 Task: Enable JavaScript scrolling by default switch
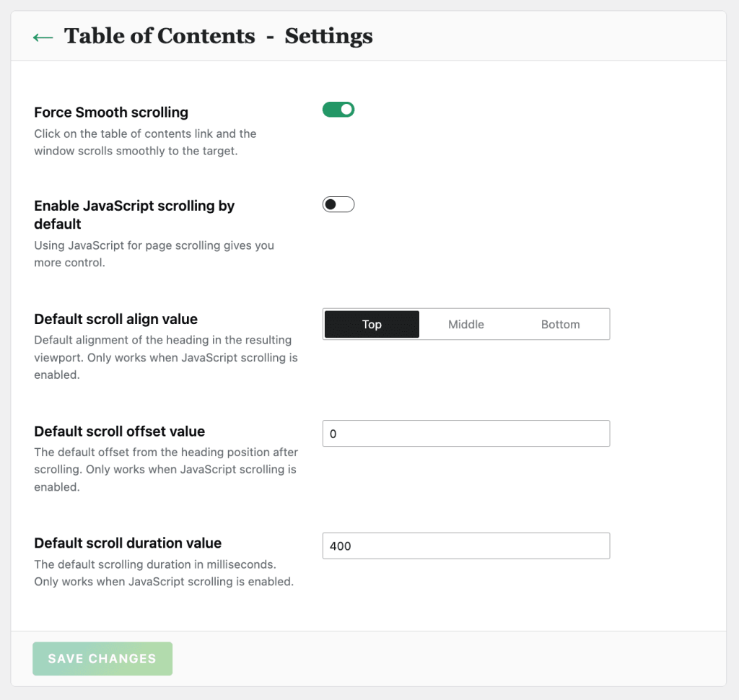(338, 204)
